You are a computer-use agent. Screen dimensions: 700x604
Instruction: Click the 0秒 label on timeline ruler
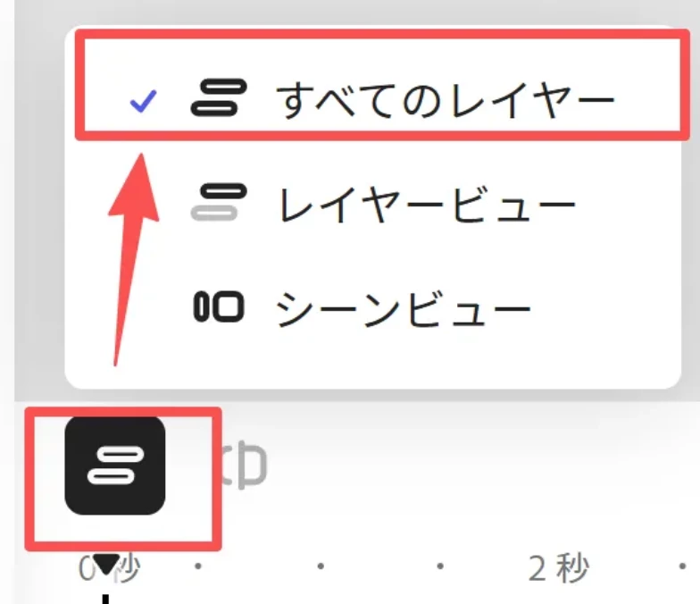[109, 568]
